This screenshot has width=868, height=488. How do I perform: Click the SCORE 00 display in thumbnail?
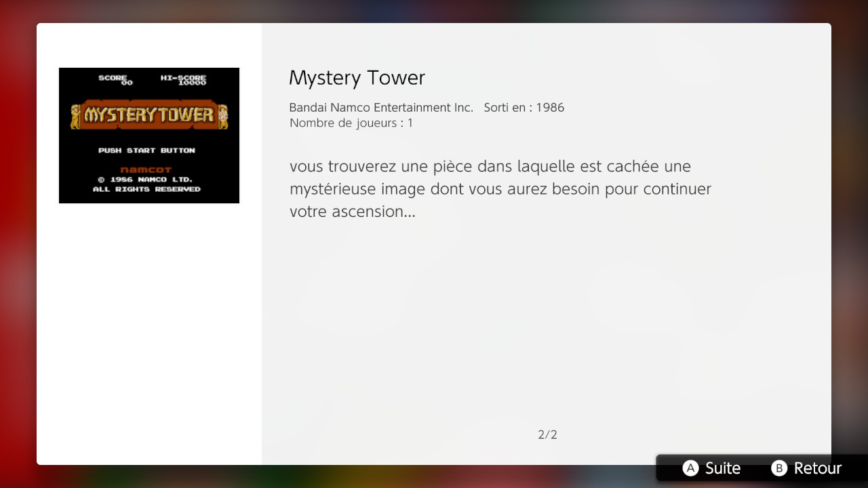click(115, 79)
